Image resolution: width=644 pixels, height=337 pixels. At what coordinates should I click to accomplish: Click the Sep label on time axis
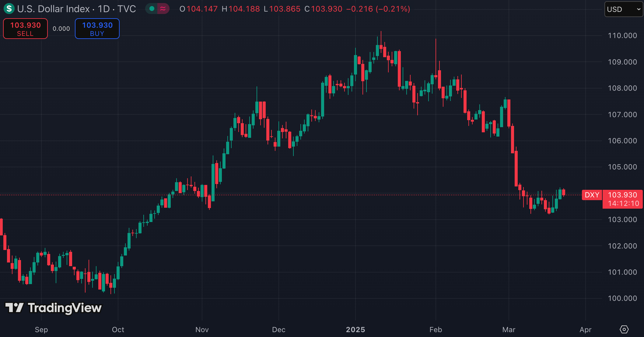41,330
